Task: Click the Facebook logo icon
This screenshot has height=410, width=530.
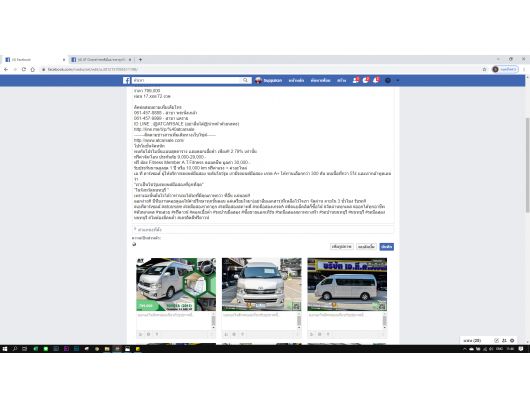Action: click(126, 80)
